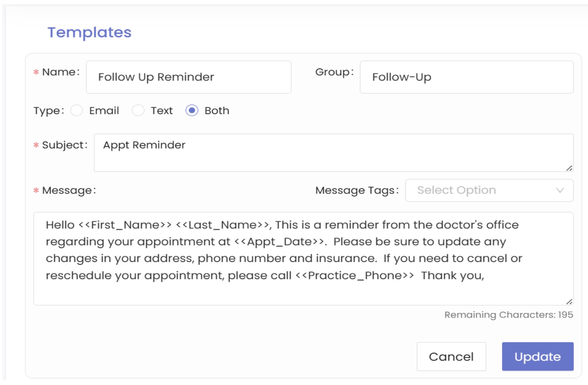Select the Email type radio button
This screenshot has width=588, height=385.
pos(77,111)
